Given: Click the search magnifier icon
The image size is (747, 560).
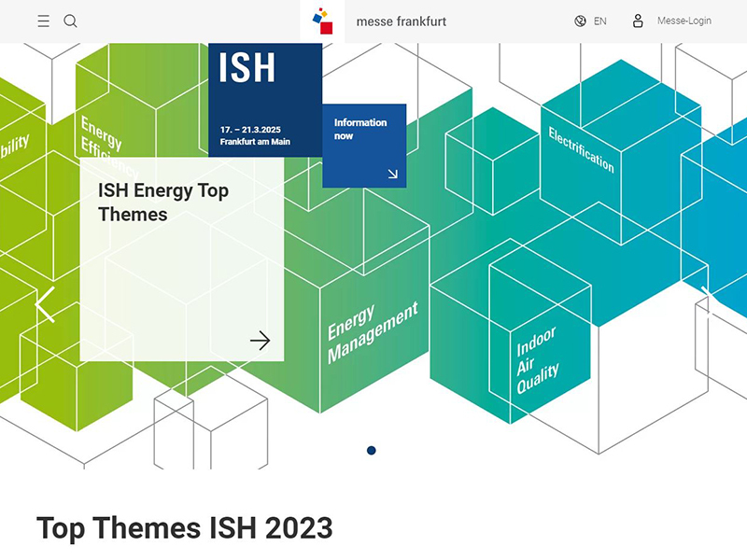Looking at the screenshot, I should tap(71, 21).
